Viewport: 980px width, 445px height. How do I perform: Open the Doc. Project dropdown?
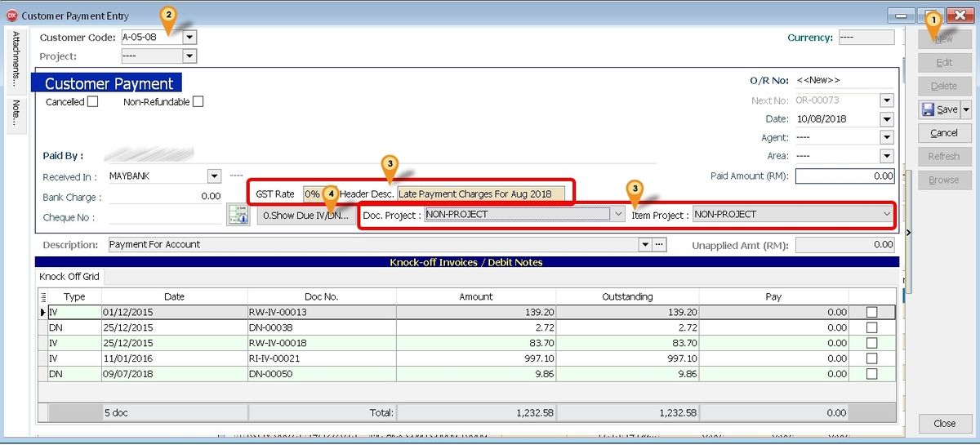618,214
